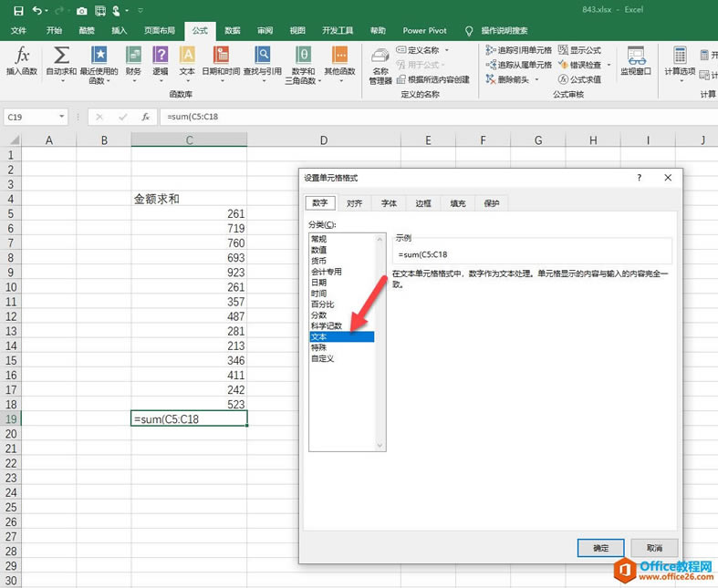The height and width of the screenshot is (588, 718).
Task: Select Number (数值) category
Action: (x=342, y=250)
